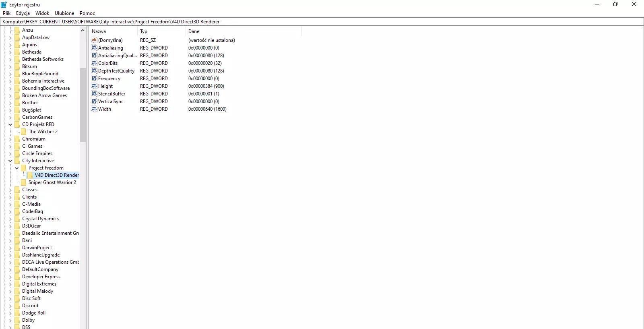Click the tree scrollbar up arrow

point(83,30)
